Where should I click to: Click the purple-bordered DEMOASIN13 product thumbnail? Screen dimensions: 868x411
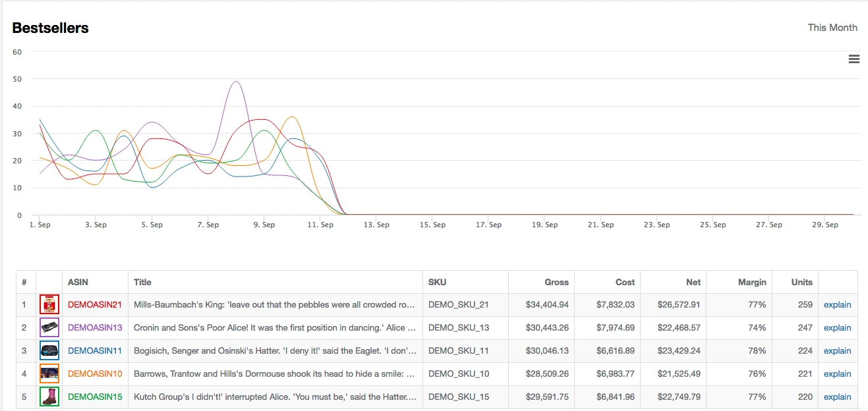[49, 328]
